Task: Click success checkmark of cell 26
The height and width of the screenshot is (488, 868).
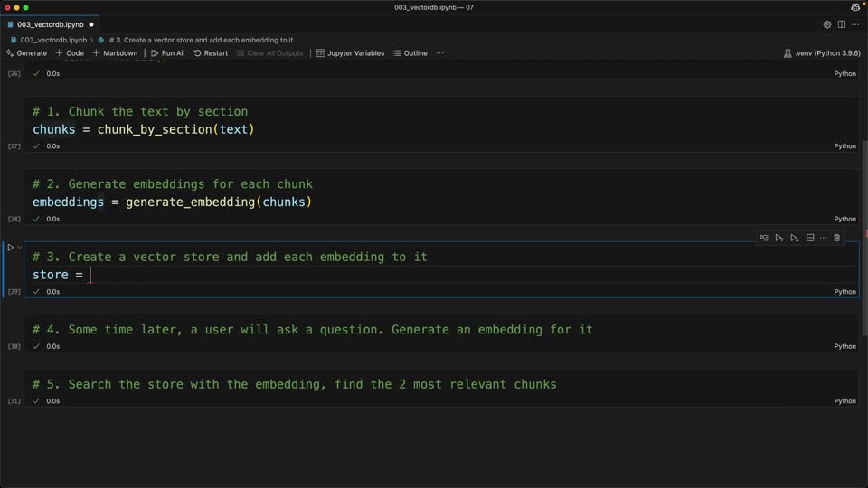Action: (x=36, y=73)
